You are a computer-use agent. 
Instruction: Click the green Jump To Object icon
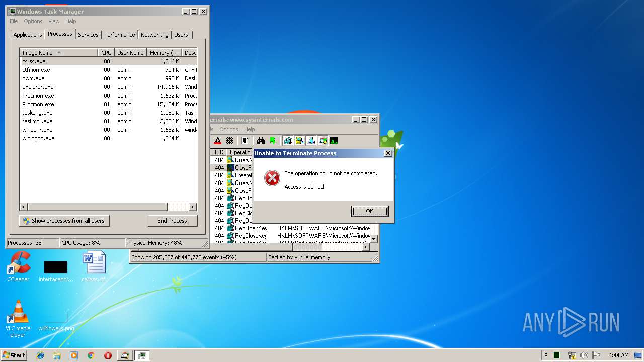[273, 141]
